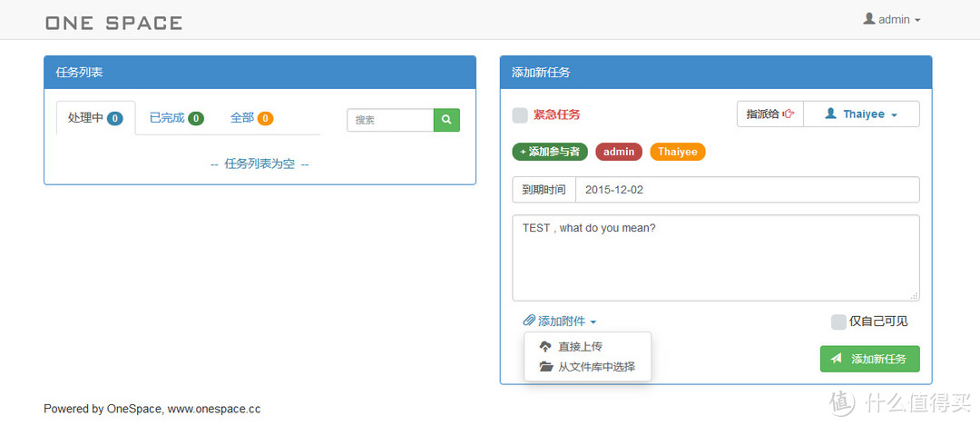Click the pointing hand icon in 指派给
Screen dimensions: 980x426
click(789, 114)
